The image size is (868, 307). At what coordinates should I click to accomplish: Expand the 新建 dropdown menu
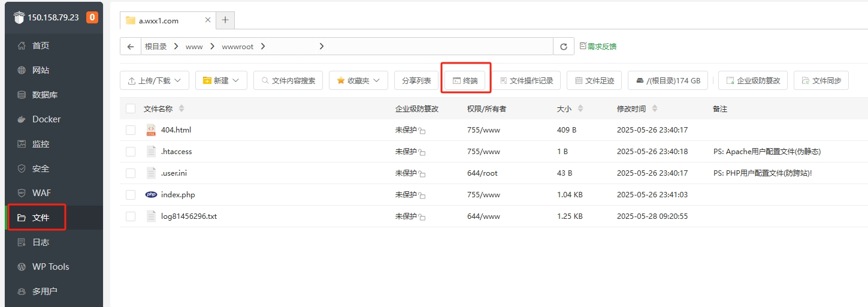[221, 81]
